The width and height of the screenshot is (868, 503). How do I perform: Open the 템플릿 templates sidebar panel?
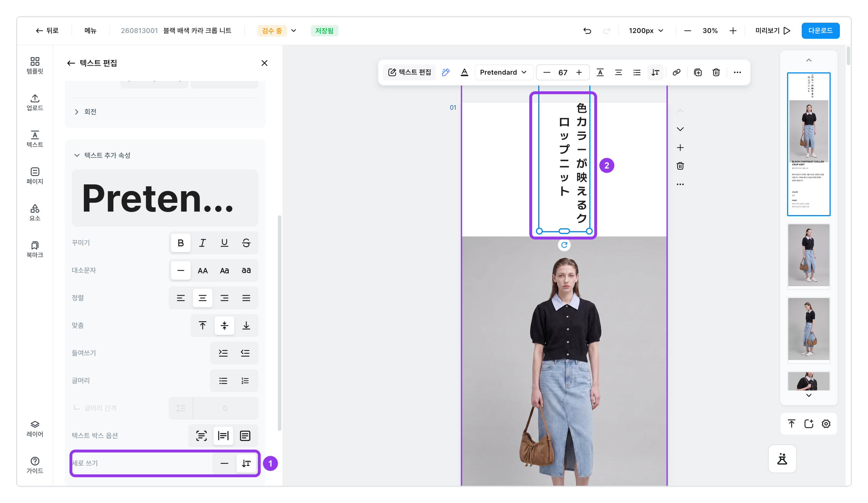(35, 65)
